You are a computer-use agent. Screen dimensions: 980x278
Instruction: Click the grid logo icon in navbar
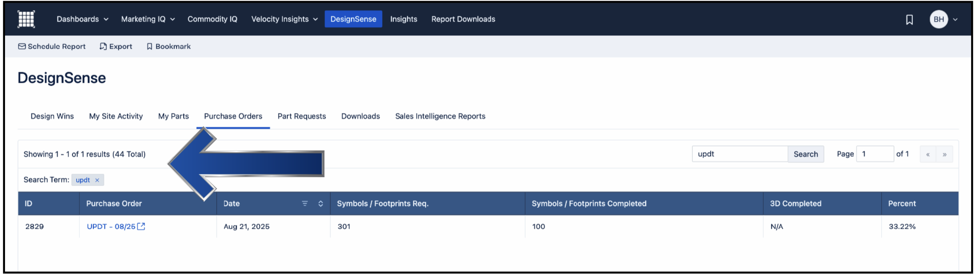[x=26, y=19]
